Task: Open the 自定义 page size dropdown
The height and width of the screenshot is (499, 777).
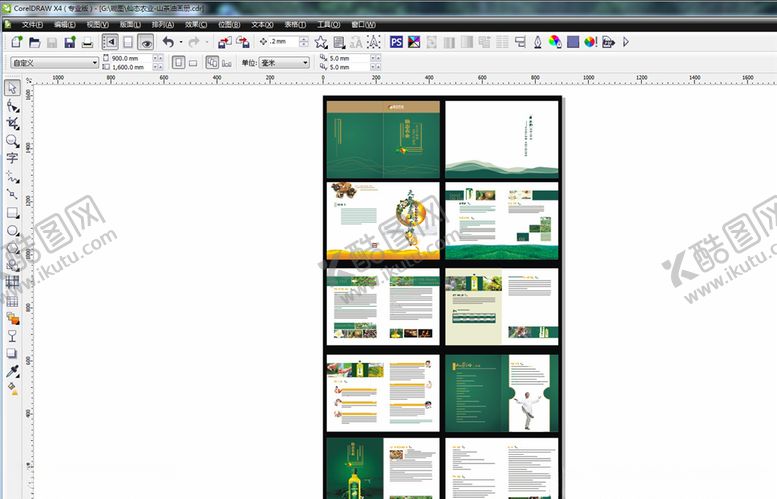Action: click(x=54, y=62)
